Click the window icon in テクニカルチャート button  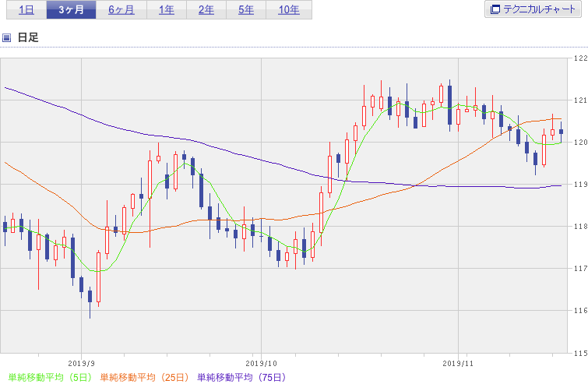495,9
